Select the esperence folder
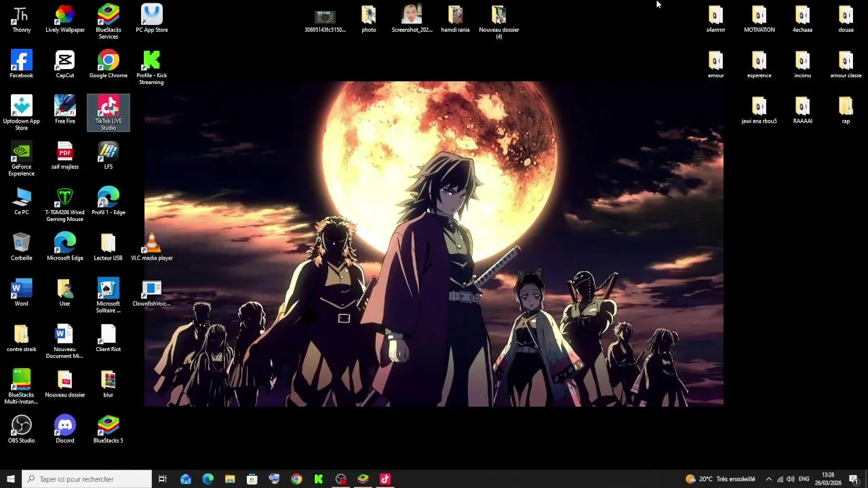Image resolution: width=868 pixels, height=488 pixels. pos(759,64)
